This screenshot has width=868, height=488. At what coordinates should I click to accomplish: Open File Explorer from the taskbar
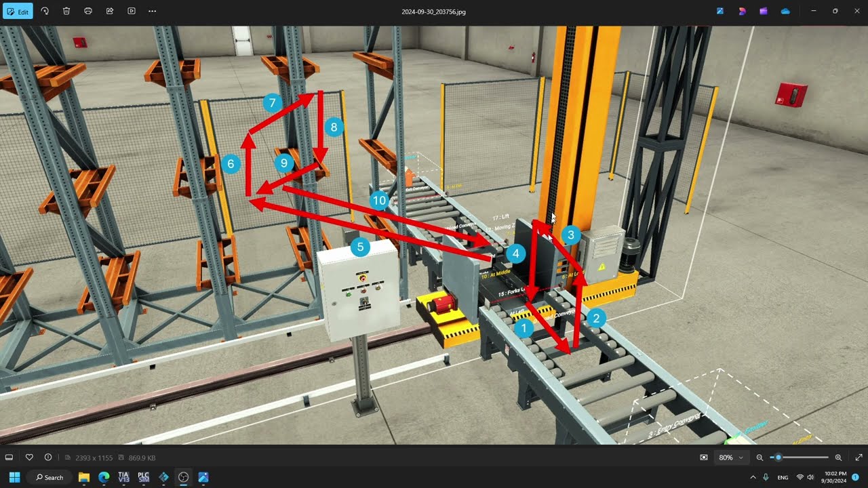[84, 477]
